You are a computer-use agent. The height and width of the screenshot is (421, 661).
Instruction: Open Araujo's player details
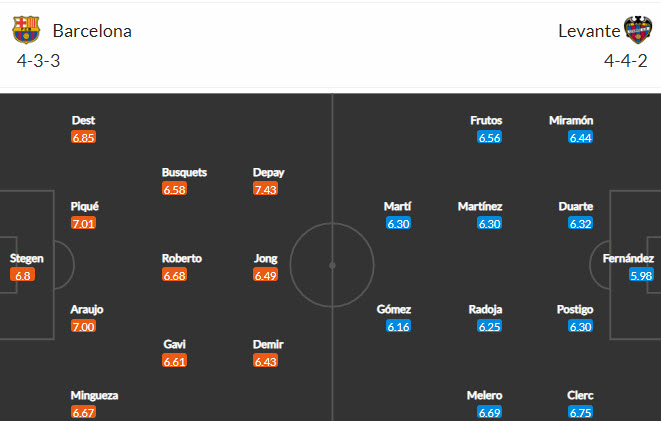(x=86, y=309)
